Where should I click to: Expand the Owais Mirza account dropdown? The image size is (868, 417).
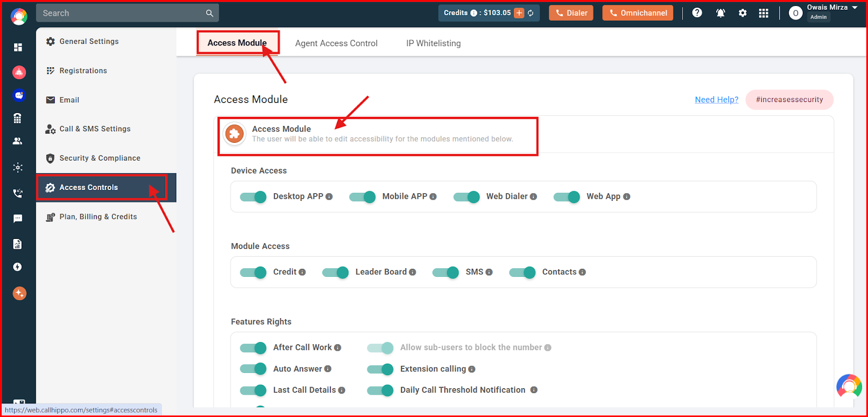pos(854,8)
